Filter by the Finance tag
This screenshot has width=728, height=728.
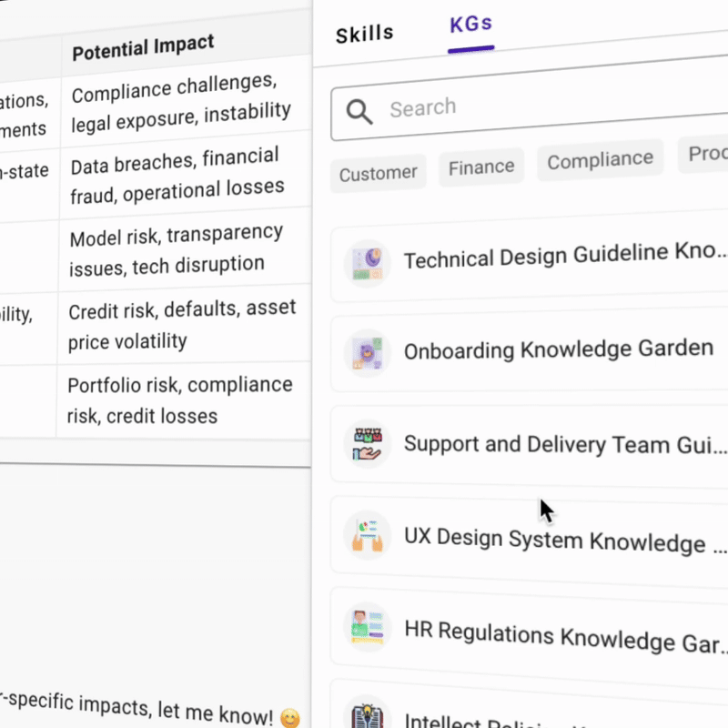click(481, 167)
